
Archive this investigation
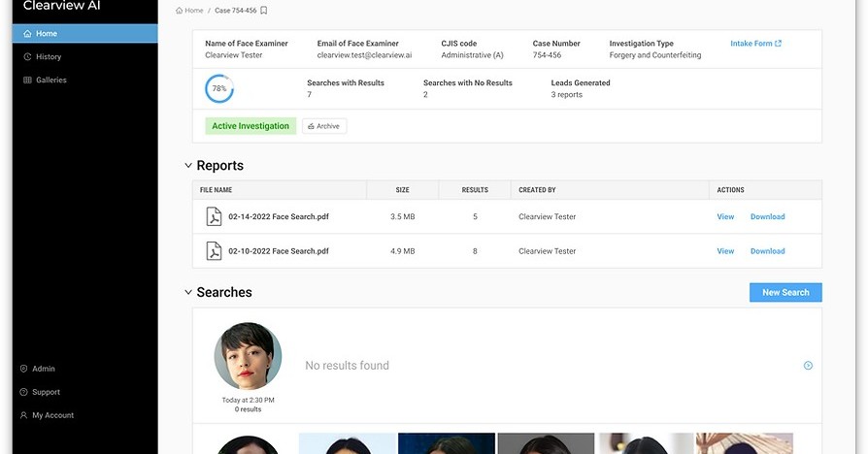pyautogui.click(x=324, y=126)
